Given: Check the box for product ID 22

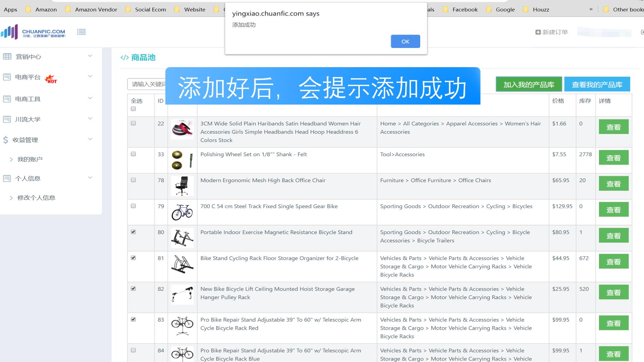Looking at the screenshot, I should 133,123.
